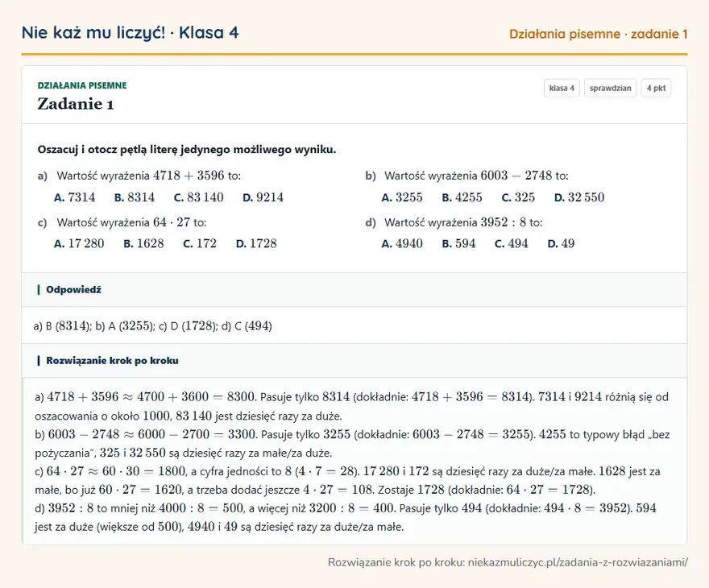
Task: Select answer D. 49 in question d
Action: tap(561, 243)
